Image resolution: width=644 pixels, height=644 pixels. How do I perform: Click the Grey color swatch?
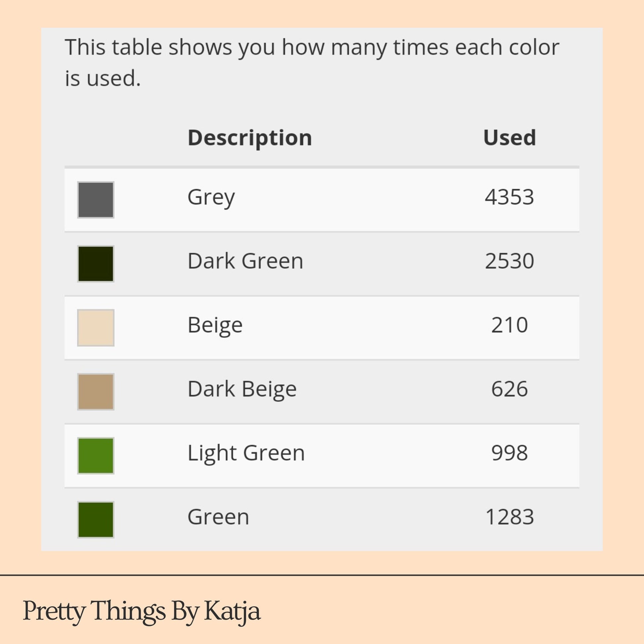coord(96,200)
